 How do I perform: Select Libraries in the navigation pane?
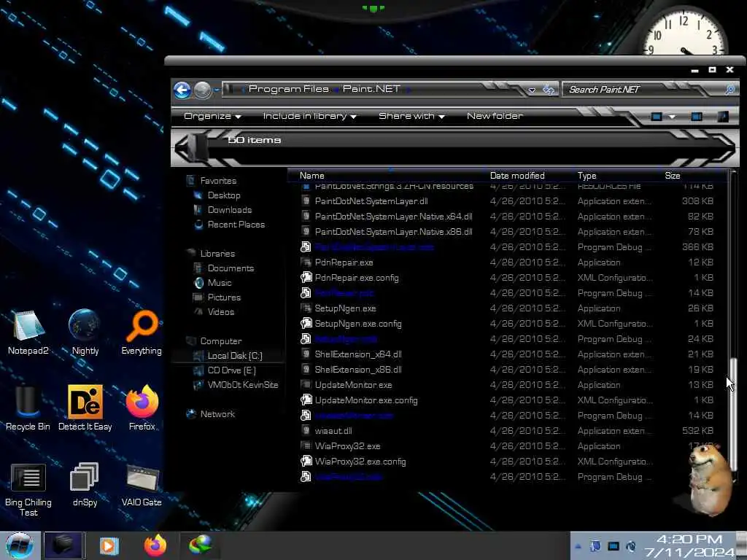(x=217, y=254)
